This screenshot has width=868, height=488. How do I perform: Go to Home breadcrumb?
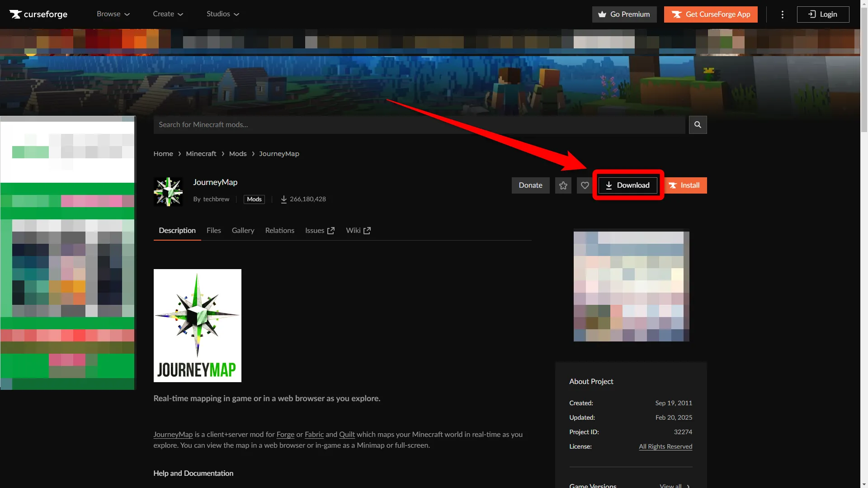click(x=163, y=154)
